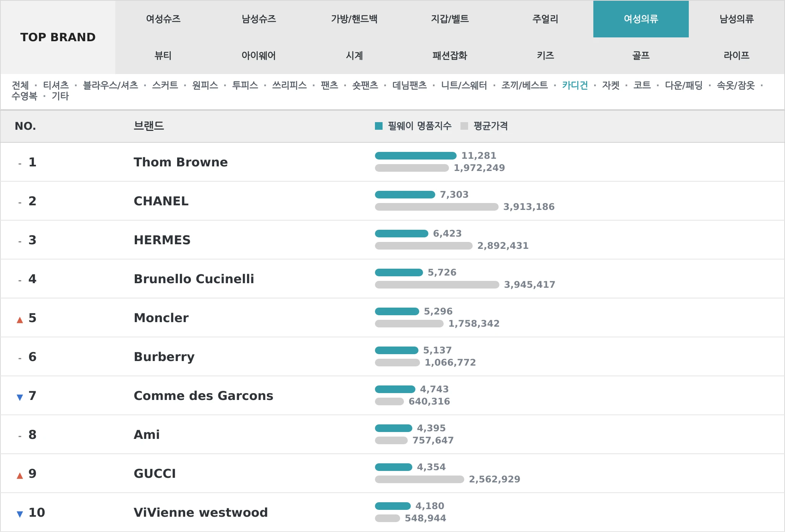
Task: Switch to 가방/핸드백 category
Action: point(354,19)
